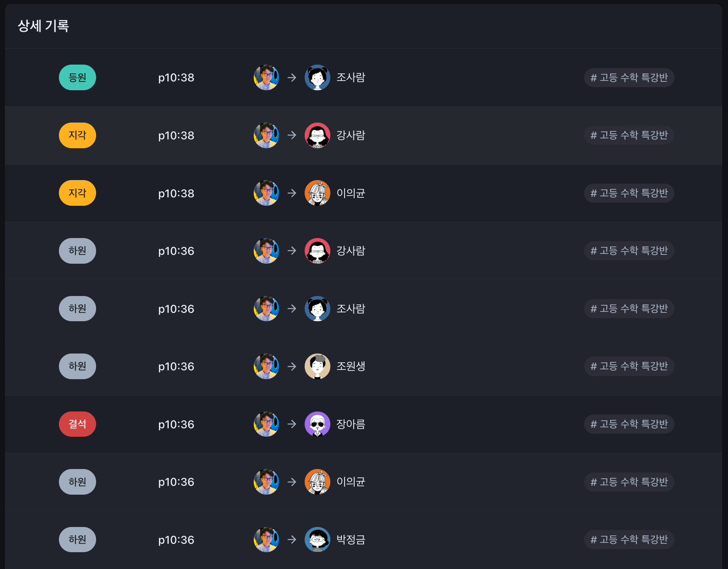Click the 하원 badge in 조원생's row
Image resolution: width=728 pixels, height=569 pixels.
[x=77, y=366]
